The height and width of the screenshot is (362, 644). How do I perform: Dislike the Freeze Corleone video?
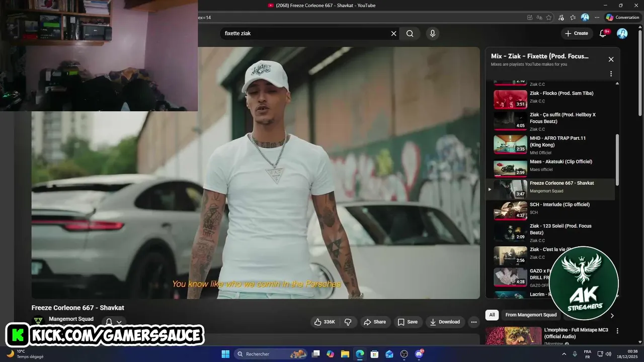coord(348,322)
